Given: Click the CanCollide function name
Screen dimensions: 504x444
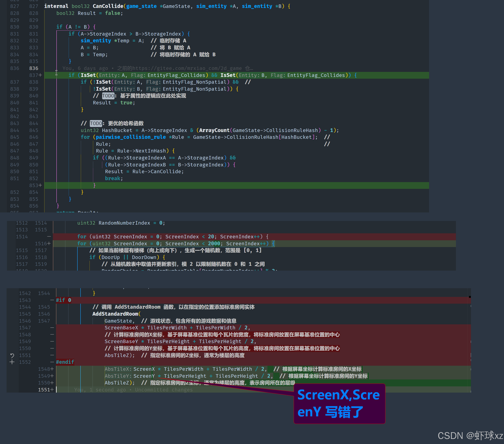Looking at the screenshot, I should [108, 6].
